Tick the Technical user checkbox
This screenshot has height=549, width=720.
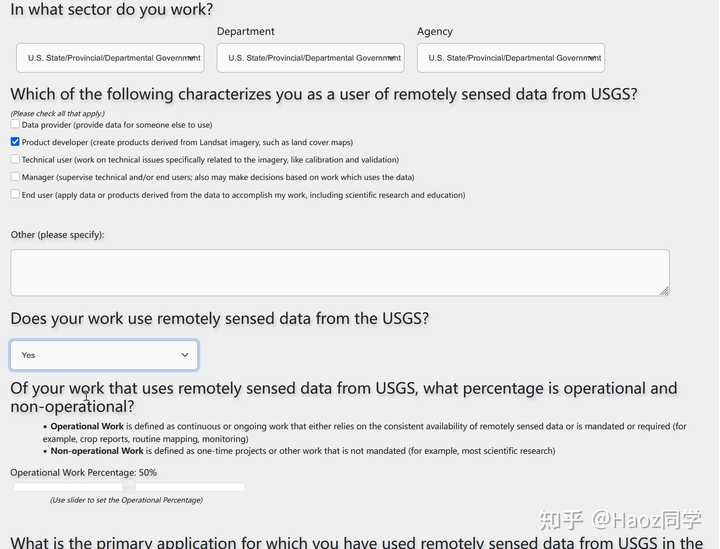point(15,159)
